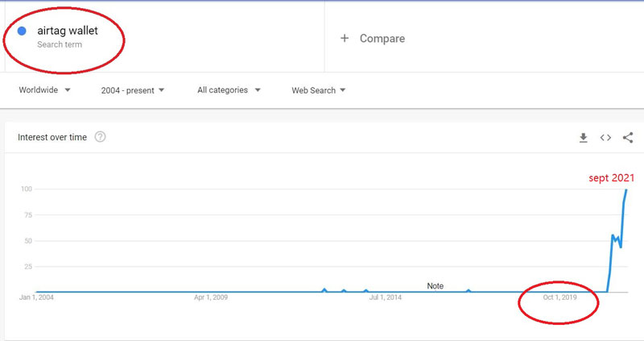Edit the airtag wallet search term
The height and width of the screenshot is (341, 644).
tap(68, 31)
